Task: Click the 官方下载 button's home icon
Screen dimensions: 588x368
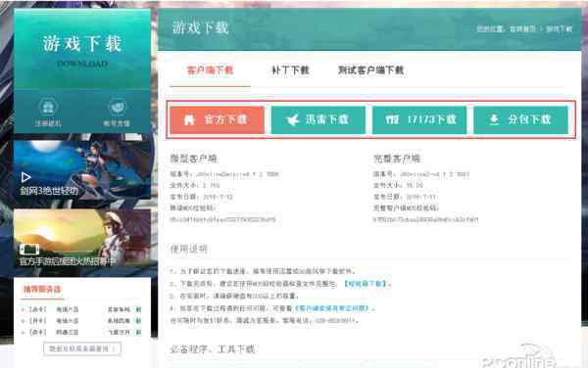Action: [189, 119]
